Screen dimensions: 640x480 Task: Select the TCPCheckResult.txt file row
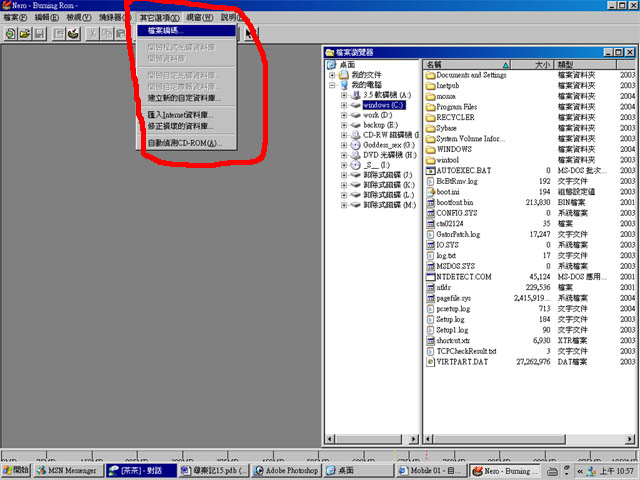(530, 351)
